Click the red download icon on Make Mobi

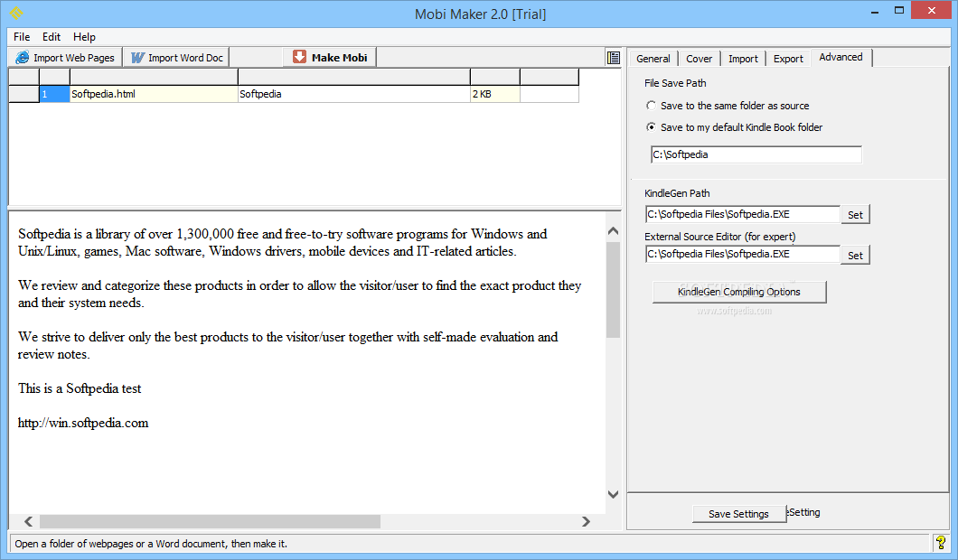[x=299, y=57]
